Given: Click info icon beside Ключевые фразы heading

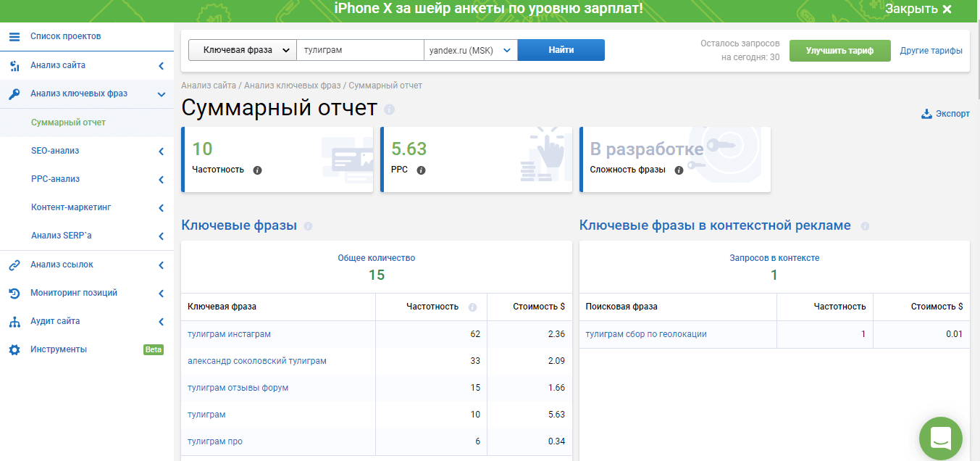Looking at the screenshot, I should point(308,226).
